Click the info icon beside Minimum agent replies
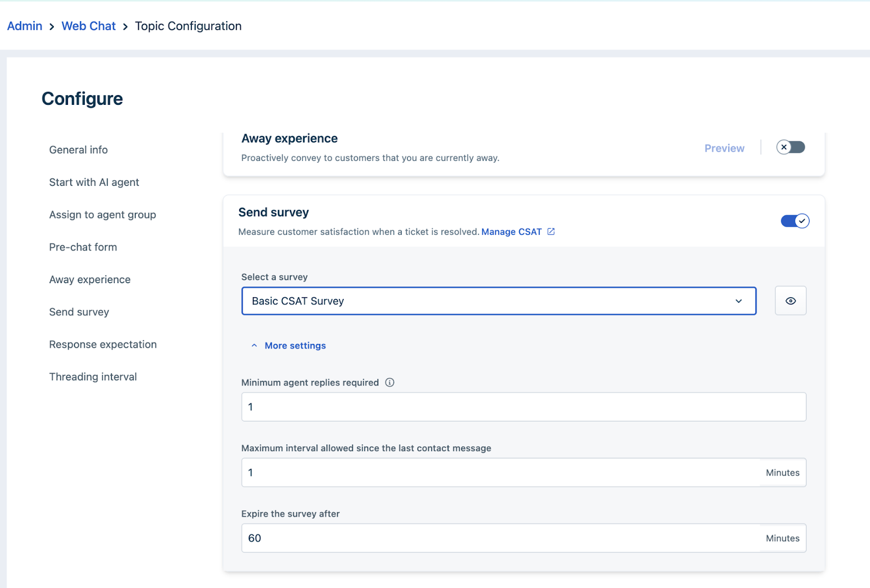The width and height of the screenshot is (870, 588). pos(390,383)
